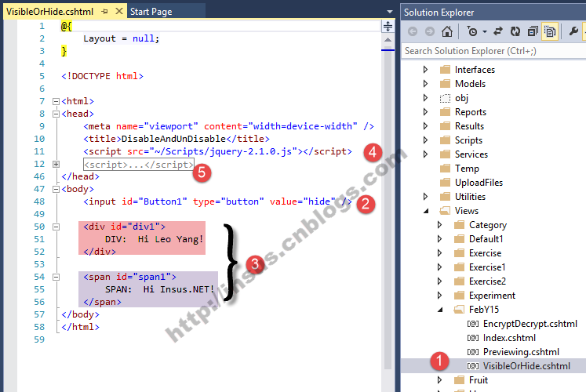Expand the Services folder arrow
The width and height of the screenshot is (586, 392).
click(x=425, y=154)
